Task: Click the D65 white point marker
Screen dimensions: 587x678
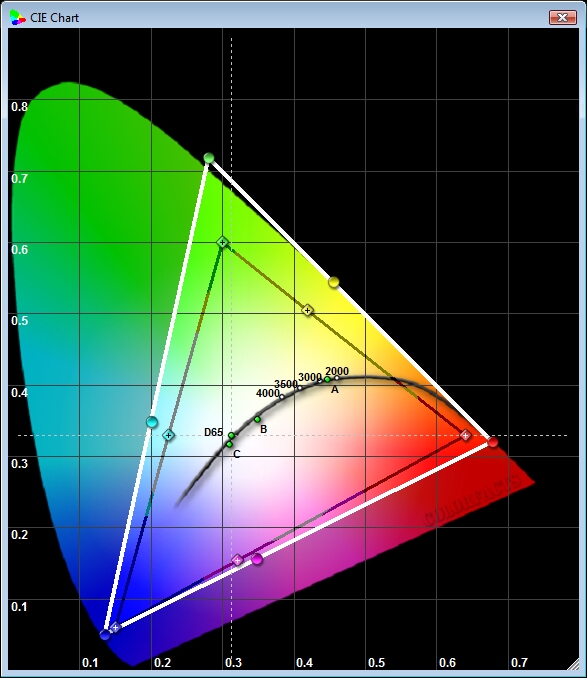Action: click(x=231, y=435)
